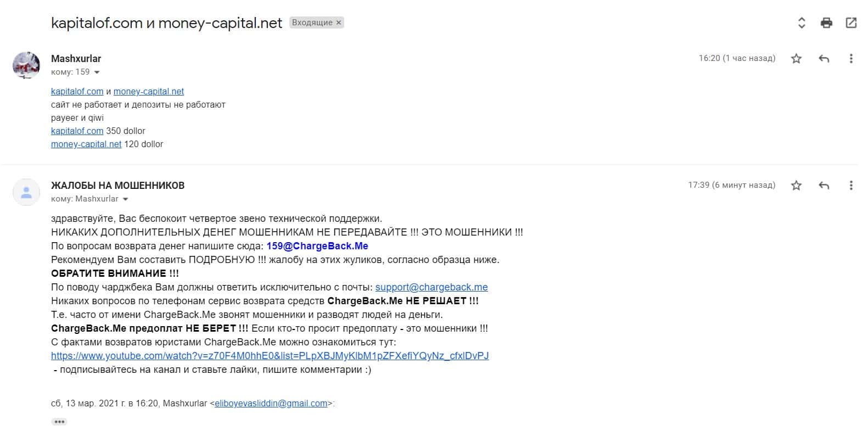Image resolution: width=868 pixels, height=436 pixels.
Task: Reply to the Mashxurlar message
Action: point(824,58)
